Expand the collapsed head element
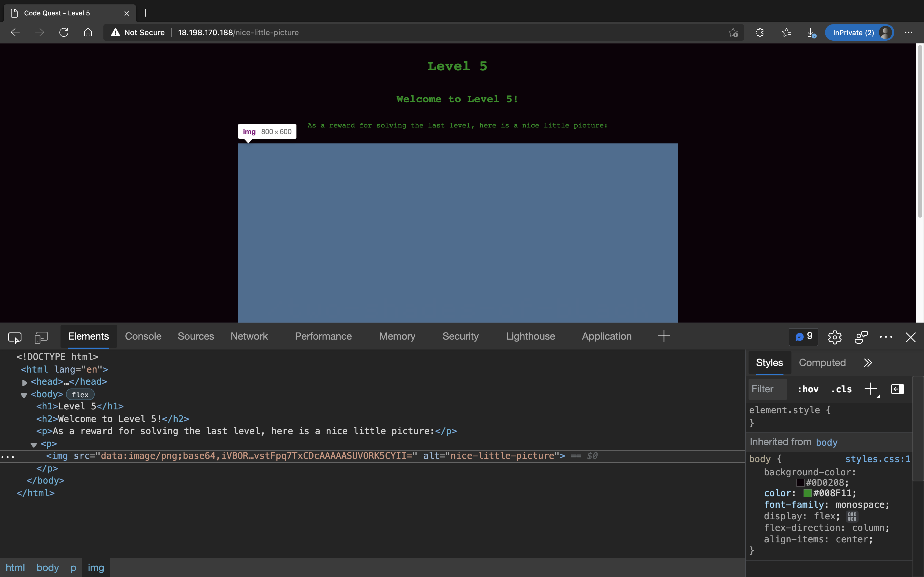The width and height of the screenshot is (924, 577). click(24, 382)
